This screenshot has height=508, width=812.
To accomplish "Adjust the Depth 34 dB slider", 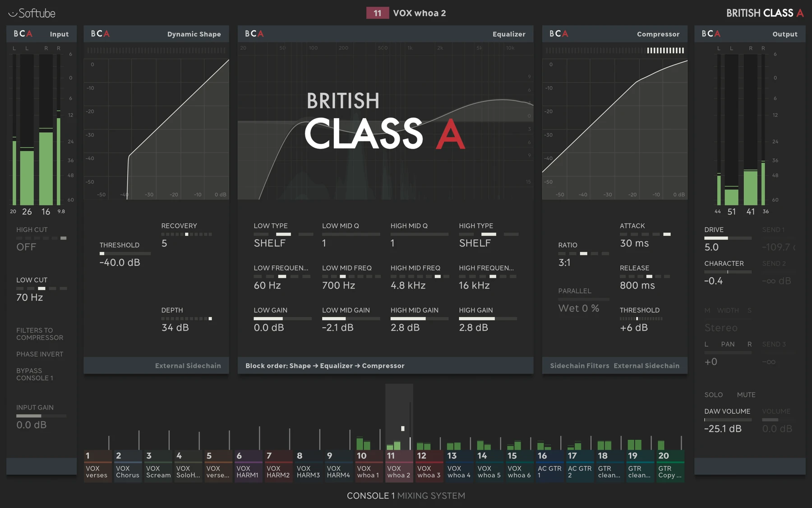I will 187,318.
